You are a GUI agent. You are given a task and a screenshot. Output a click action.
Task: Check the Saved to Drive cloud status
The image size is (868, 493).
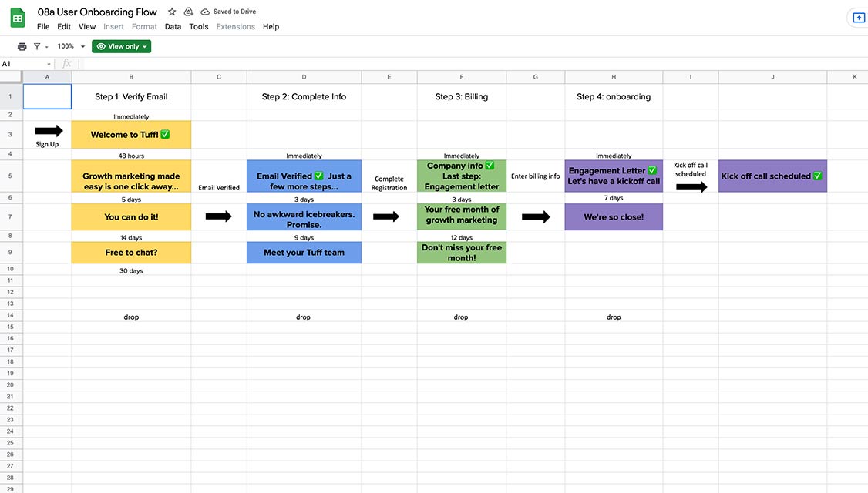pyautogui.click(x=228, y=12)
